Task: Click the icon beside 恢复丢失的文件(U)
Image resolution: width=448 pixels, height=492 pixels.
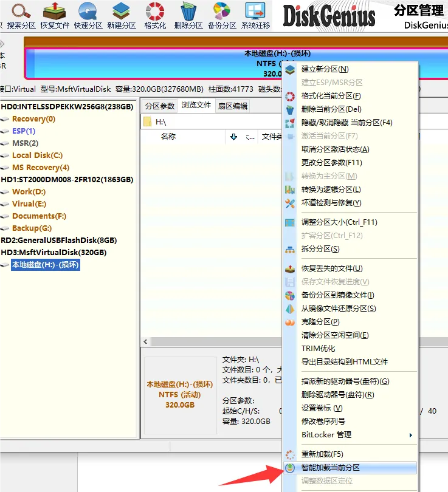Action: 290,268
